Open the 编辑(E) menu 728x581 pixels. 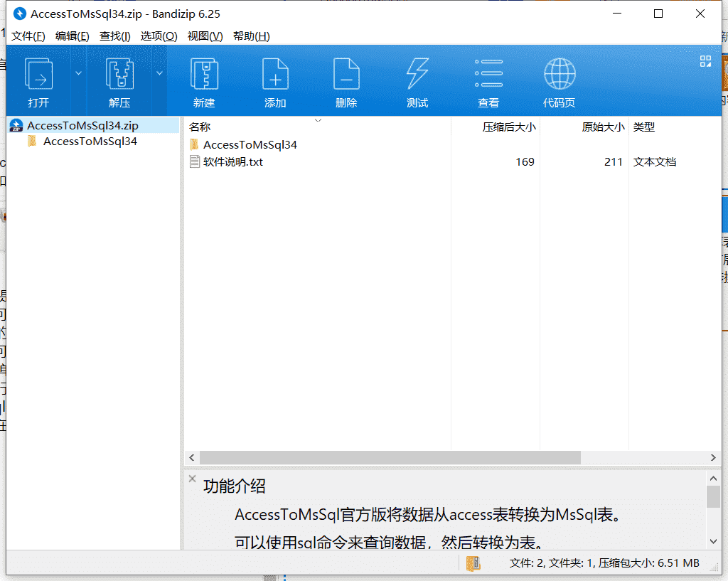(x=72, y=36)
